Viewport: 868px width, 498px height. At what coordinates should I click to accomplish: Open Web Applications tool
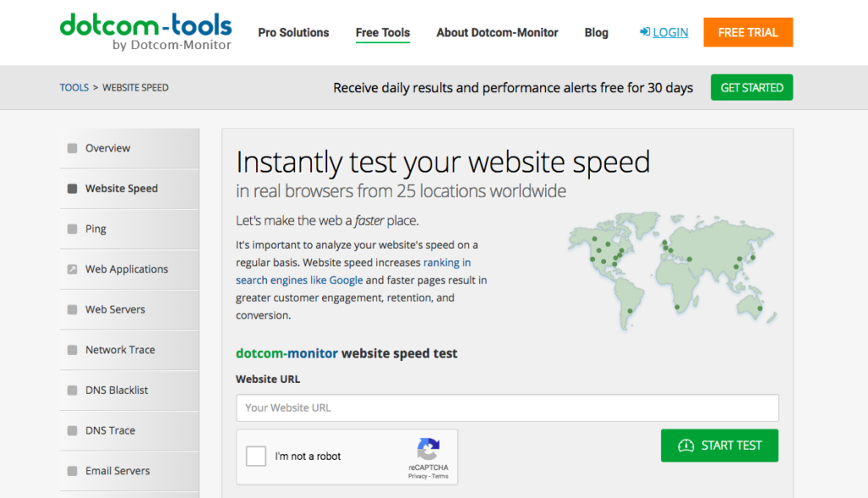tap(130, 269)
